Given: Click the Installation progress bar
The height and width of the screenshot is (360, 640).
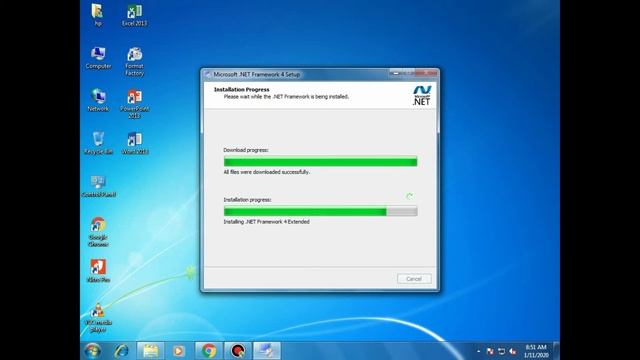Looking at the screenshot, I should pyautogui.click(x=320, y=211).
